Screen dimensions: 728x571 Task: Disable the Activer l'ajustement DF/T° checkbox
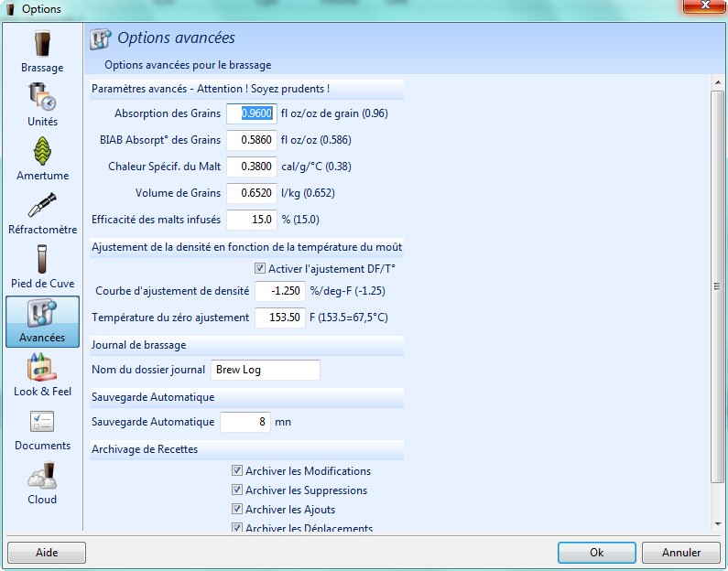click(x=260, y=269)
